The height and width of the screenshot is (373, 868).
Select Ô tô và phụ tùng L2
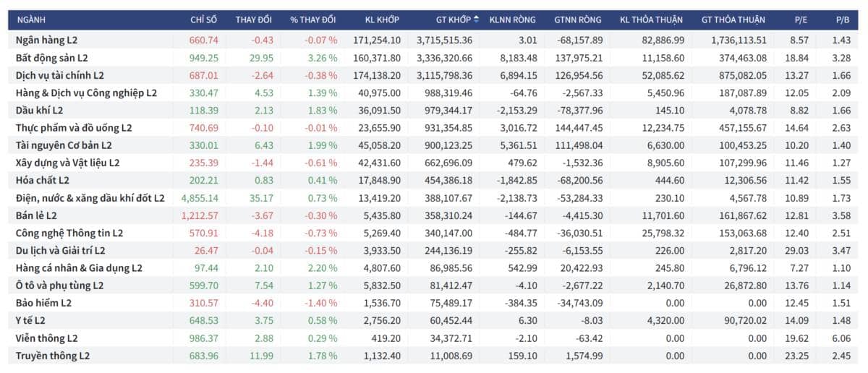click(x=60, y=286)
